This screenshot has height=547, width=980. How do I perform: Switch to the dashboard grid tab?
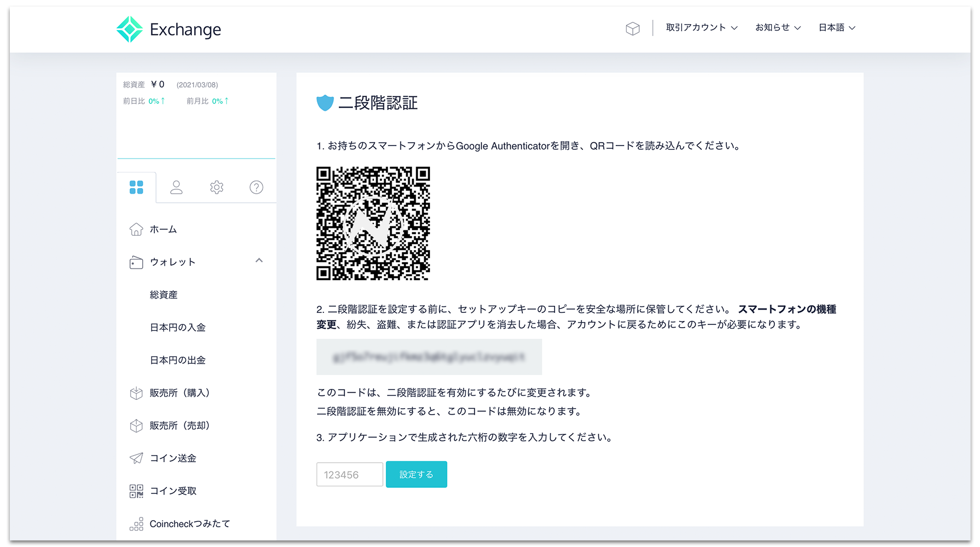click(x=136, y=187)
